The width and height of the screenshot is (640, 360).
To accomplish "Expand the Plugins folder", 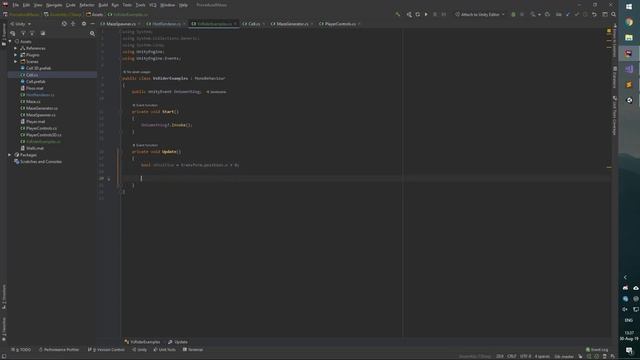I will pyautogui.click(x=16, y=55).
